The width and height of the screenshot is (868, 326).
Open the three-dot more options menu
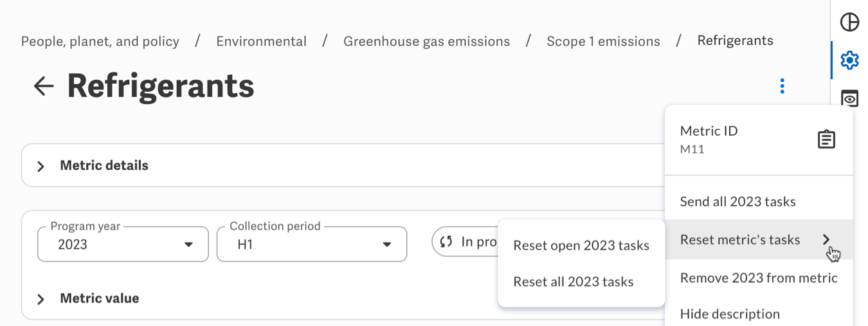782,86
